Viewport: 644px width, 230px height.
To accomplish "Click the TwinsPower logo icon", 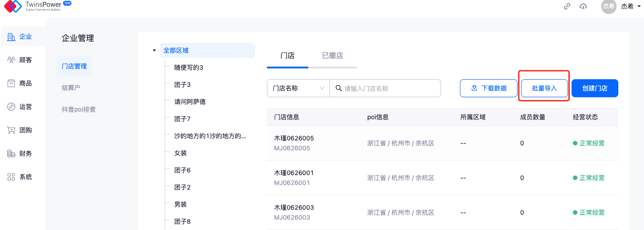I will point(13,6).
